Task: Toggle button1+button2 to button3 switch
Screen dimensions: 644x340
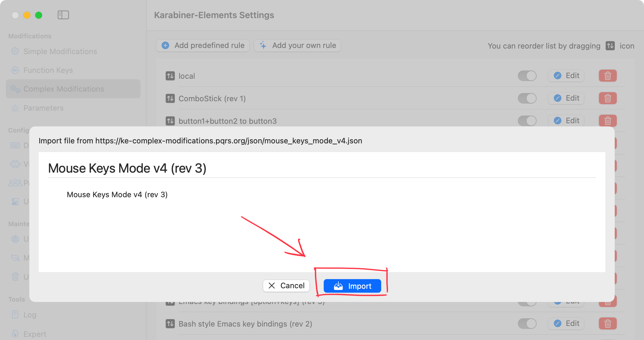Action: [527, 121]
